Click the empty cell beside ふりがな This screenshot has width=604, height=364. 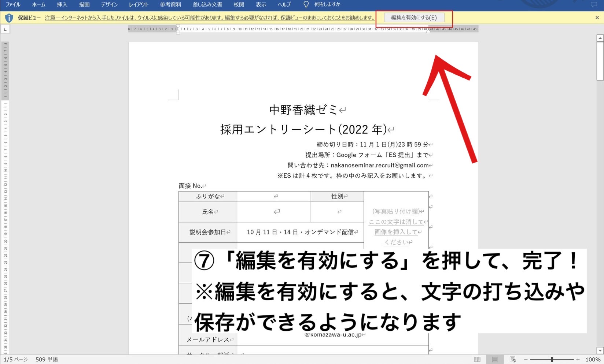click(274, 196)
